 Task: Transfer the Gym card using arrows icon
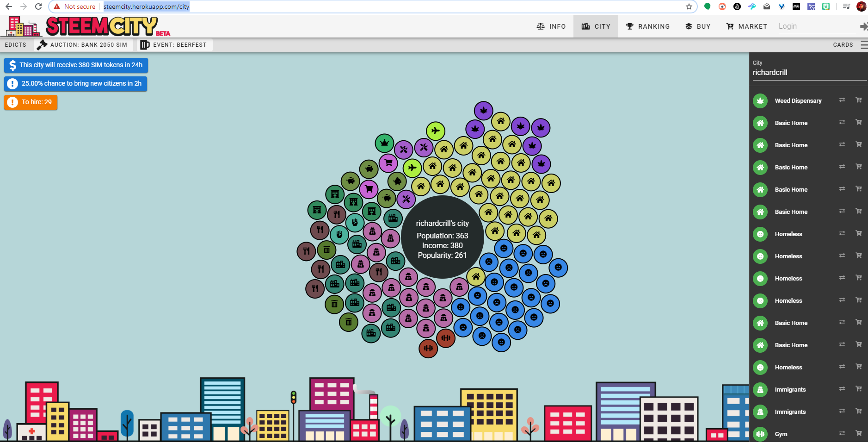(842, 433)
